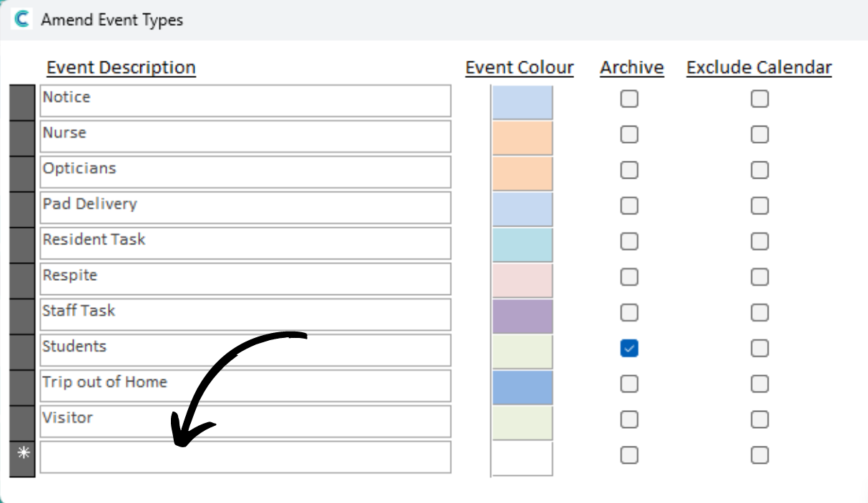Screen dimensions: 868x503
Task: Open the Staff Task purple colour swatch
Action: [522, 316]
